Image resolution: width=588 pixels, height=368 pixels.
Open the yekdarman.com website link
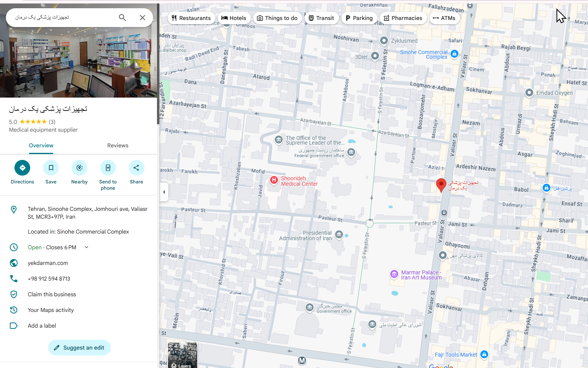click(48, 263)
